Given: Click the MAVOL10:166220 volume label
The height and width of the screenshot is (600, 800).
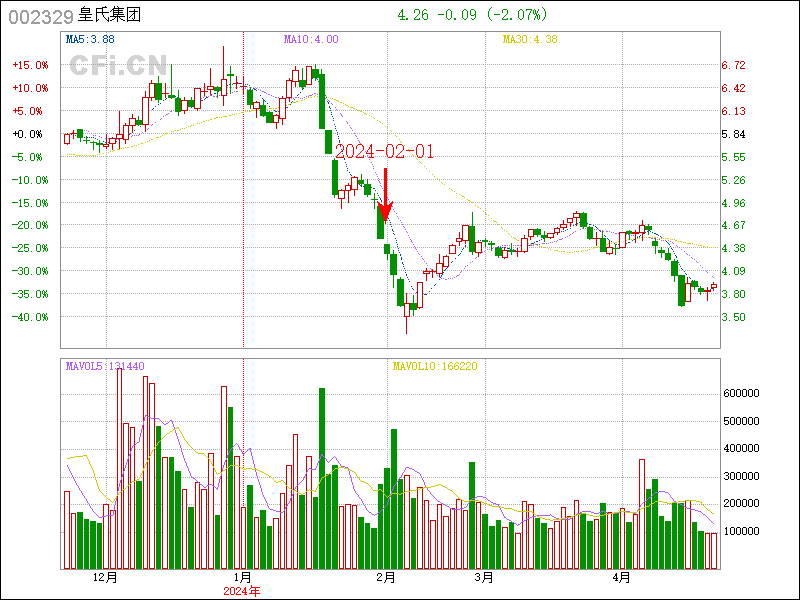Looking at the screenshot, I should point(435,366).
